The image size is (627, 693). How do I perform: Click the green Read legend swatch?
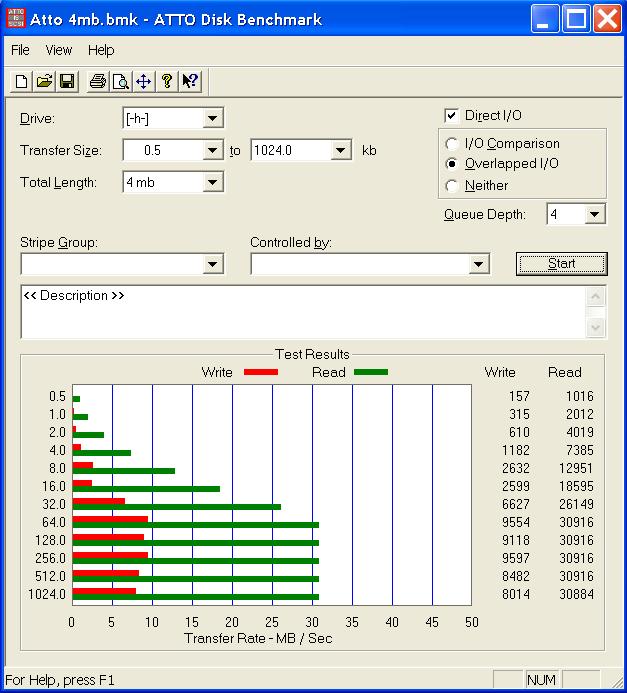(x=371, y=372)
